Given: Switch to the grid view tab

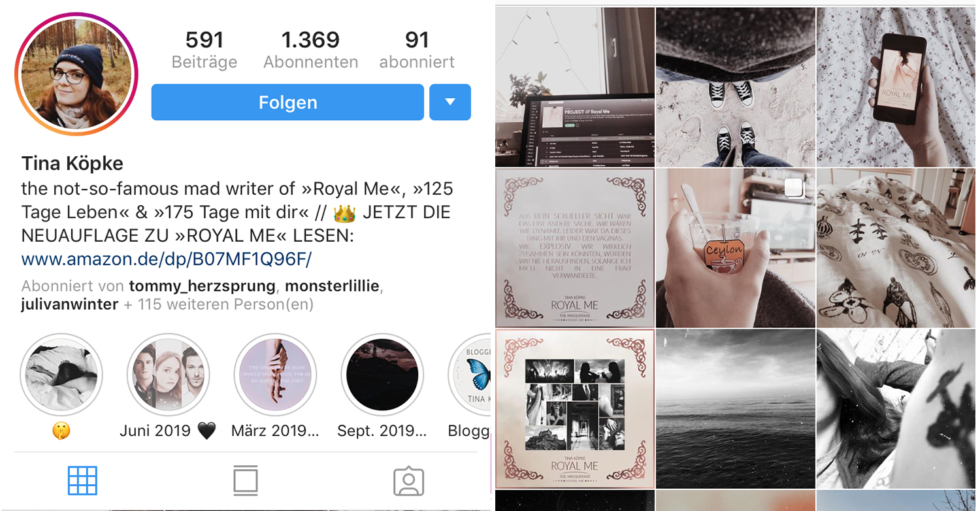Looking at the screenshot, I should point(82,481).
